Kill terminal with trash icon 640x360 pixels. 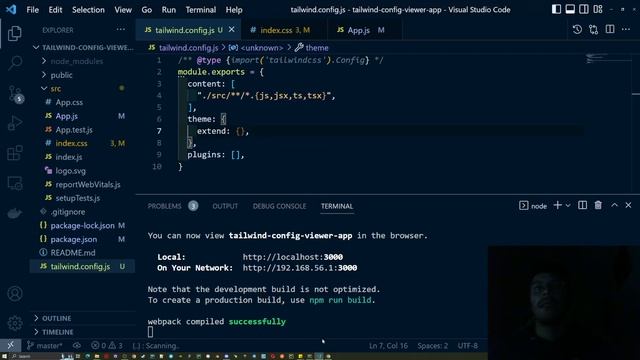pyautogui.click(x=598, y=206)
